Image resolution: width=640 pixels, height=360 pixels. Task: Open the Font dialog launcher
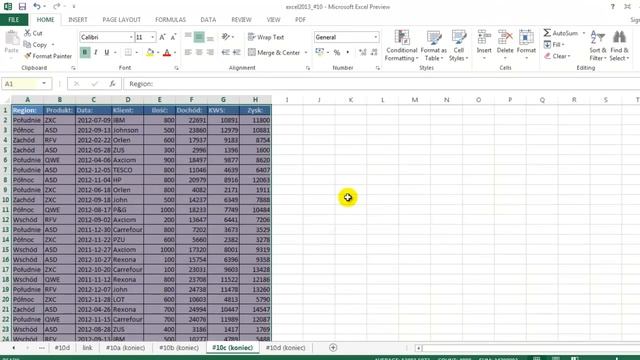[176, 68]
